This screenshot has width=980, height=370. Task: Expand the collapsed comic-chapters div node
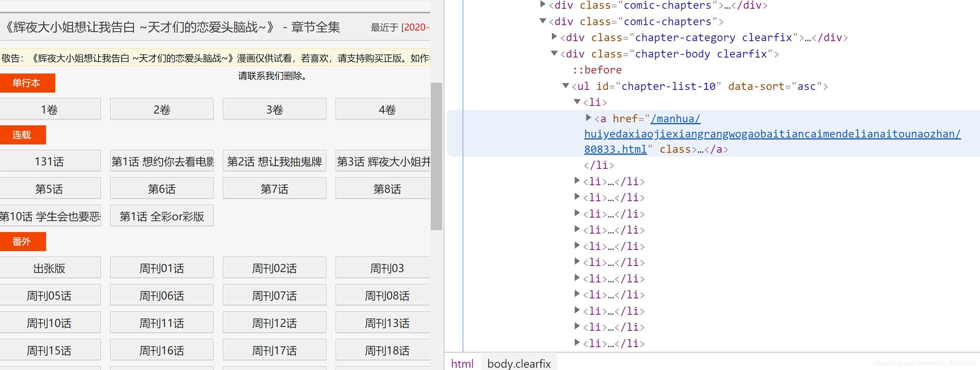pyautogui.click(x=543, y=5)
